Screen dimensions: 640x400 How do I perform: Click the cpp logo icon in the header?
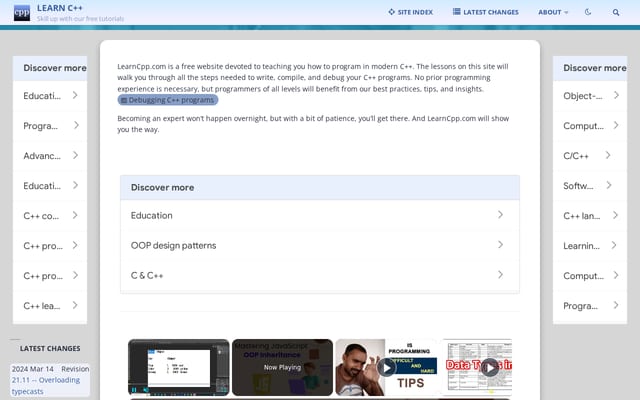[22, 13]
